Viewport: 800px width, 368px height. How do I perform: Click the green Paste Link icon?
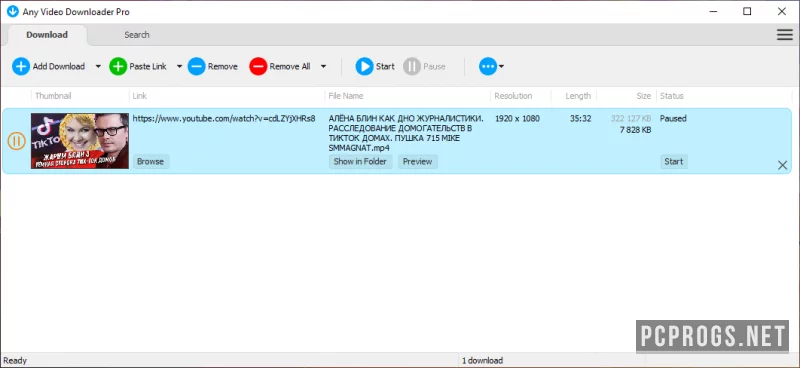pyautogui.click(x=118, y=66)
